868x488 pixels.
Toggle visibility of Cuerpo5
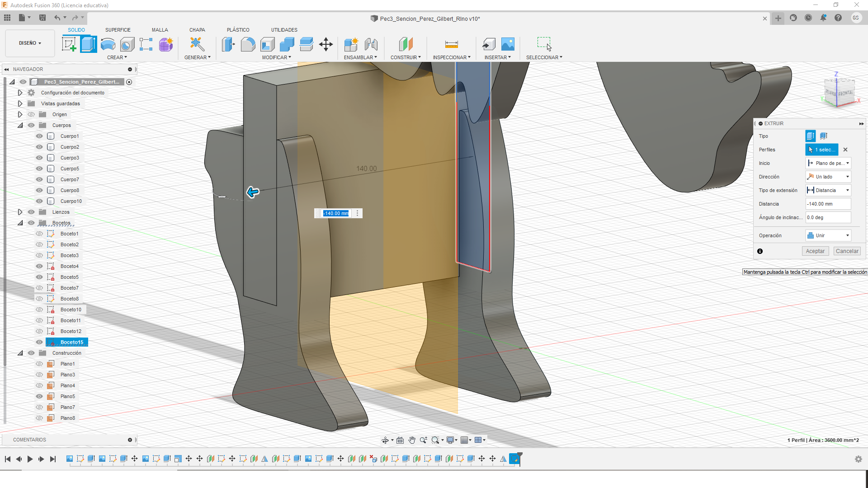click(x=39, y=169)
